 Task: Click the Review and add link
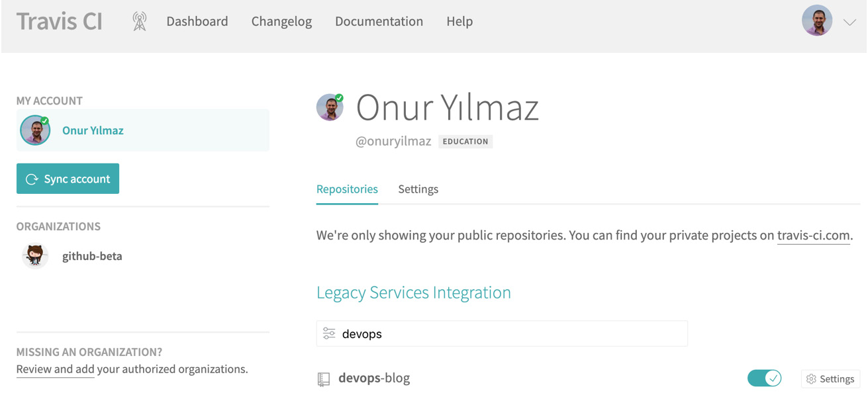point(55,369)
